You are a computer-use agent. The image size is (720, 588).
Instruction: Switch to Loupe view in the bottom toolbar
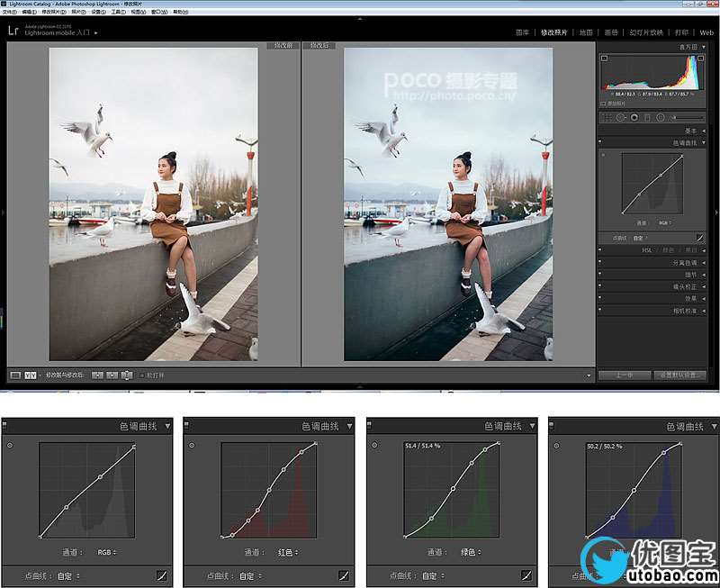coord(15,375)
